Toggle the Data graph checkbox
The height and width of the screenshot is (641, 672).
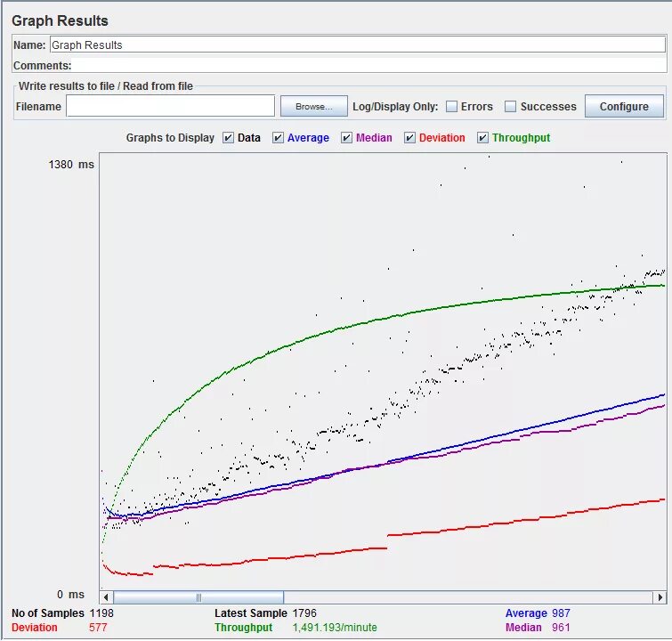228,138
